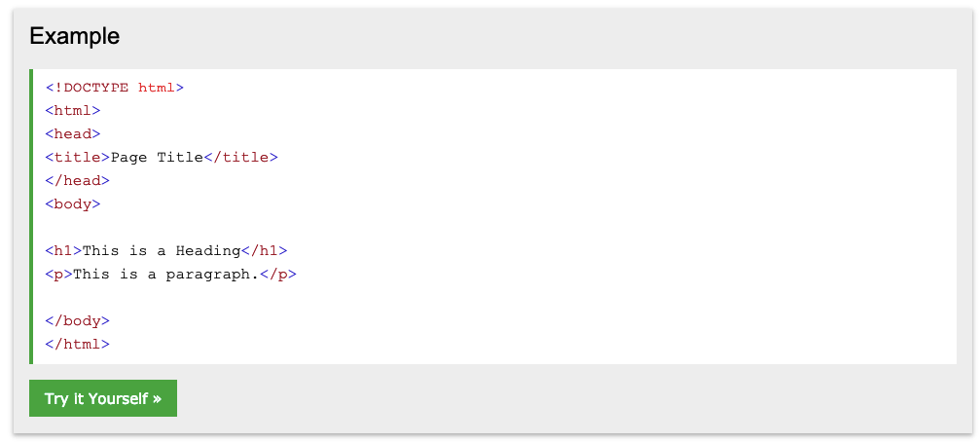Click the closing h1 tag

[x=264, y=251]
